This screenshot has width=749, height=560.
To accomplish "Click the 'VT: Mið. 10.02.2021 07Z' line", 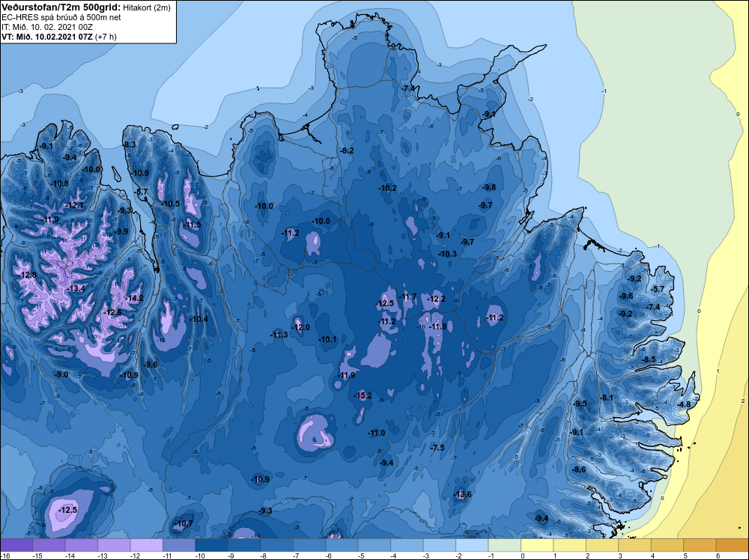I will pyautogui.click(x=48, y=37).
